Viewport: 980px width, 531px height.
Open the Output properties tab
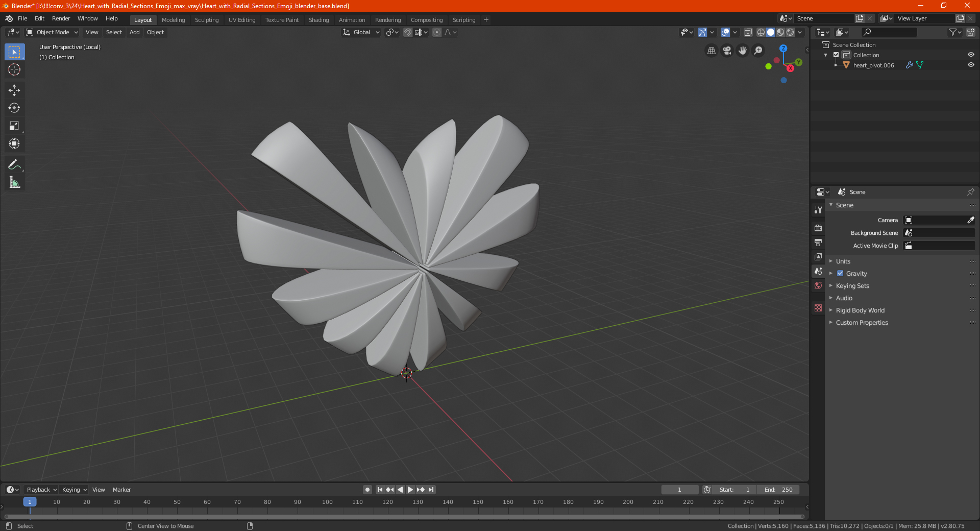pyautogui.click(x=818, y=242)
